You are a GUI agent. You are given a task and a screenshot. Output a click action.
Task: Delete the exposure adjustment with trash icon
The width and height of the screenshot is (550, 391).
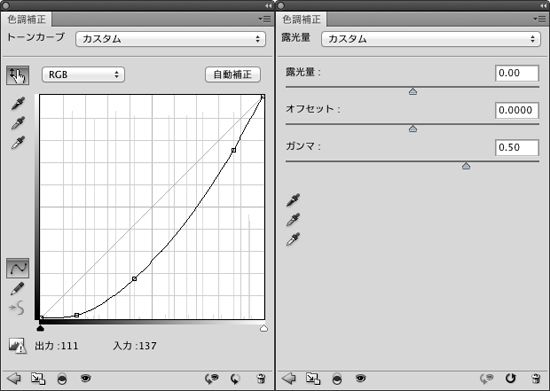click(536, 378)
